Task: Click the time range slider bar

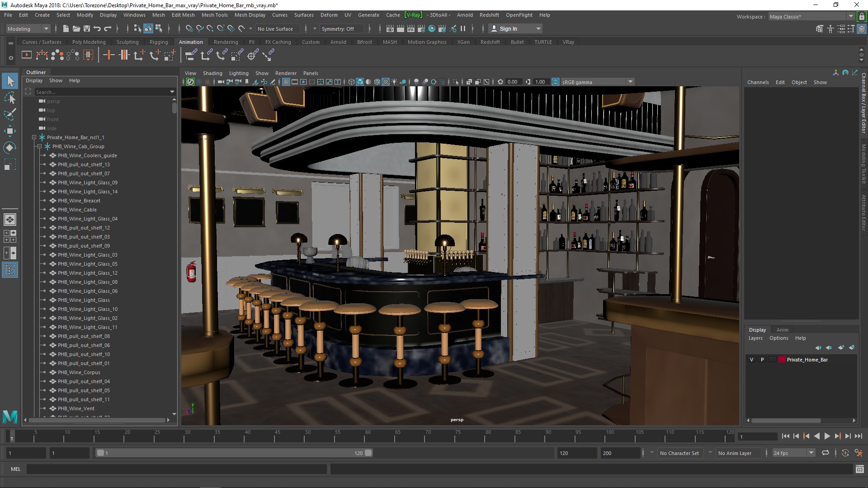Action: 234,453
